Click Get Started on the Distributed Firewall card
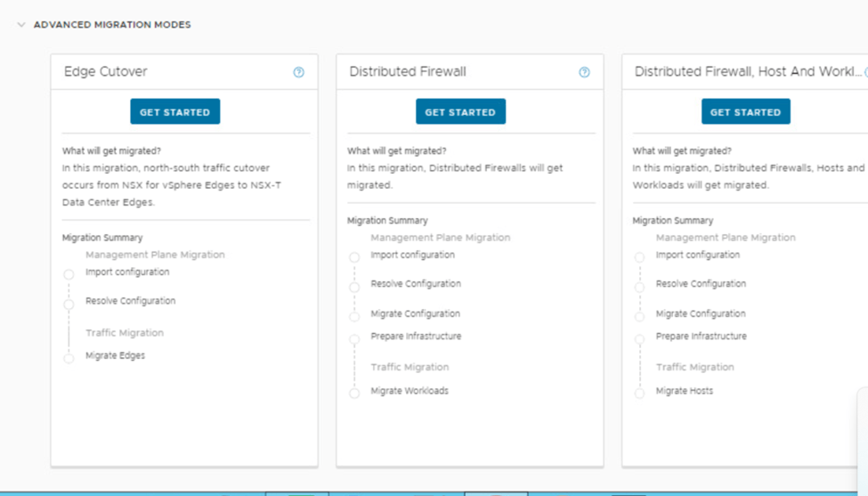The image size is (868, 496). click(x=460, y=112)
